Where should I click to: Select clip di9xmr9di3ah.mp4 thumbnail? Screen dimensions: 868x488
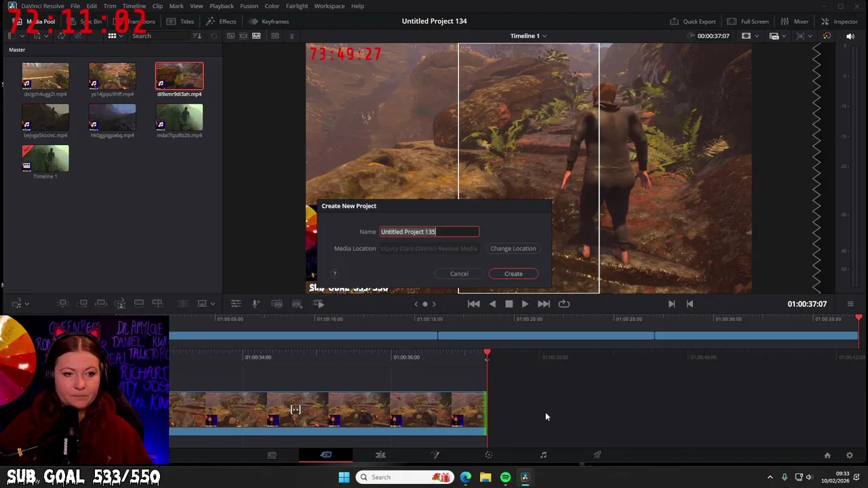pyautogui.click(x=179, y=76)
